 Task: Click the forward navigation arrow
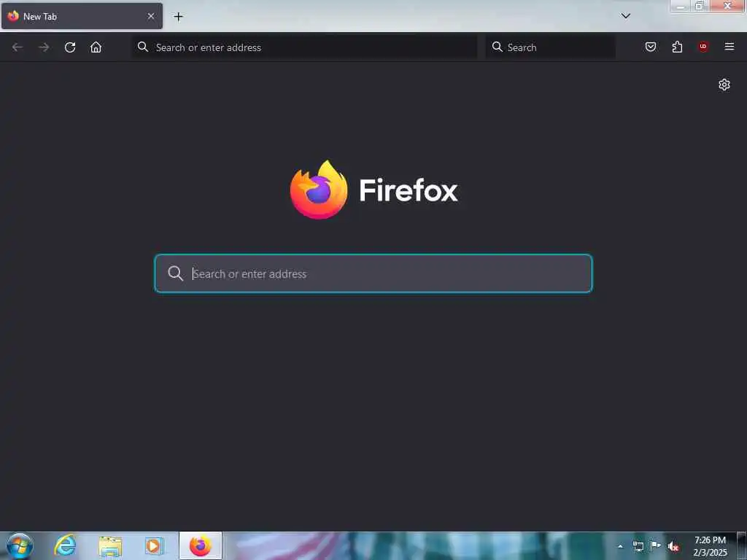click(x=44, y=47)
